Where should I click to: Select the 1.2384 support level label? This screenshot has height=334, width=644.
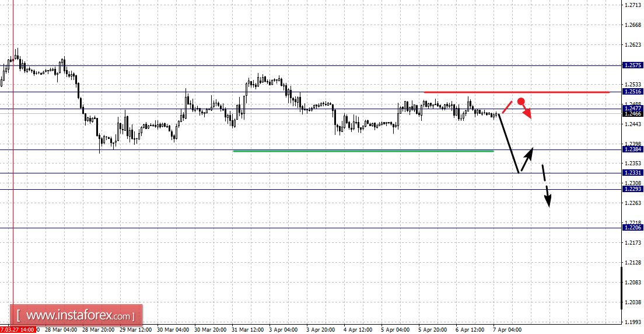coord(632,149)
